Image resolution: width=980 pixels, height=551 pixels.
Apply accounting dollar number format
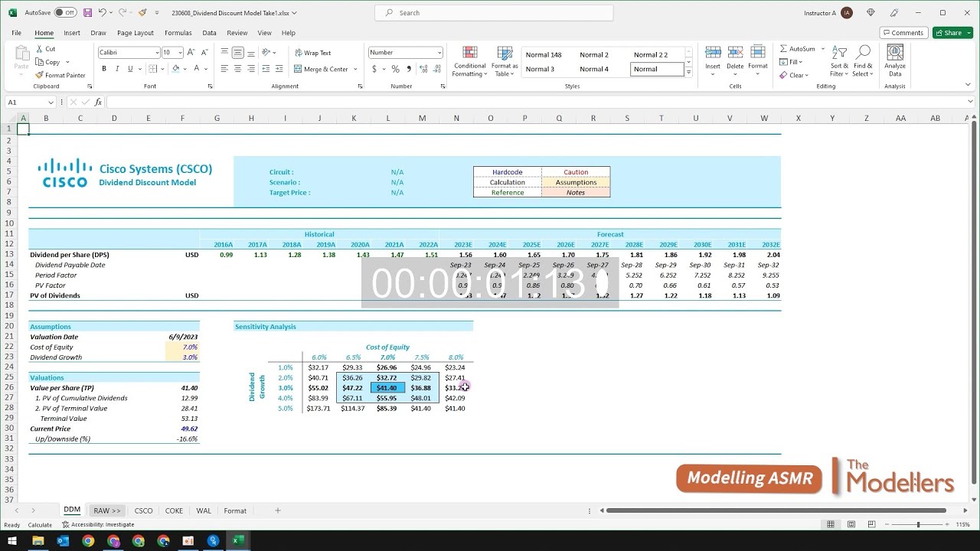(374, 69)
